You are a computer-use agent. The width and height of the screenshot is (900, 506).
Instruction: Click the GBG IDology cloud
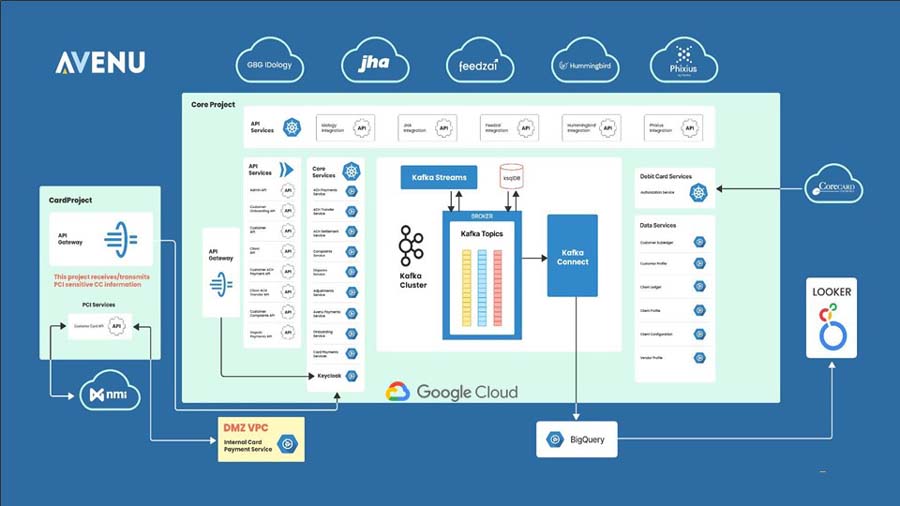coord(270,61)
